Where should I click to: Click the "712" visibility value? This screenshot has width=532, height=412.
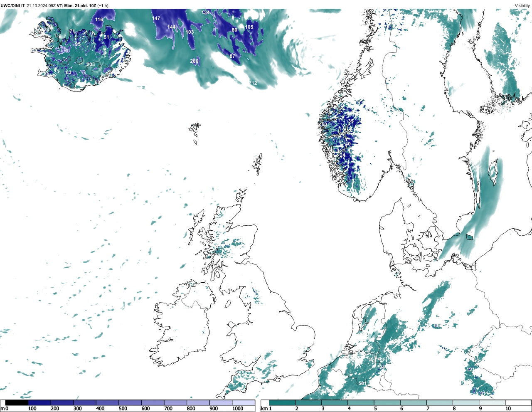[x=253, y=83]
